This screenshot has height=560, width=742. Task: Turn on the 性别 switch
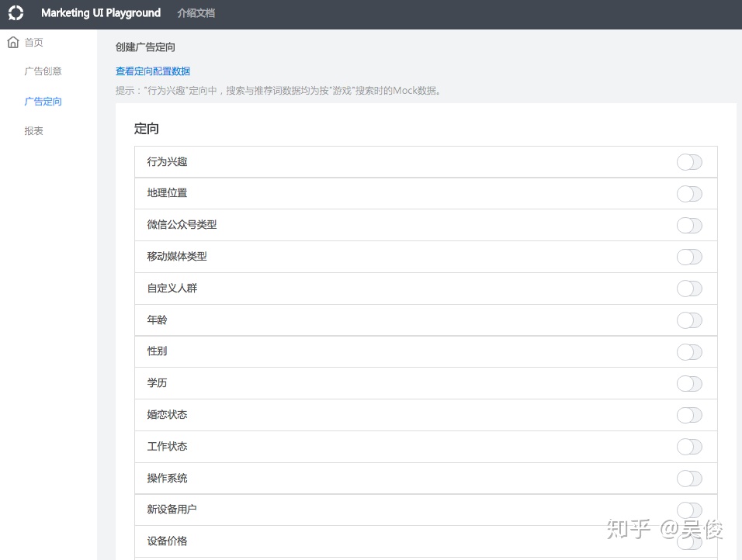(x=689, y=352)
